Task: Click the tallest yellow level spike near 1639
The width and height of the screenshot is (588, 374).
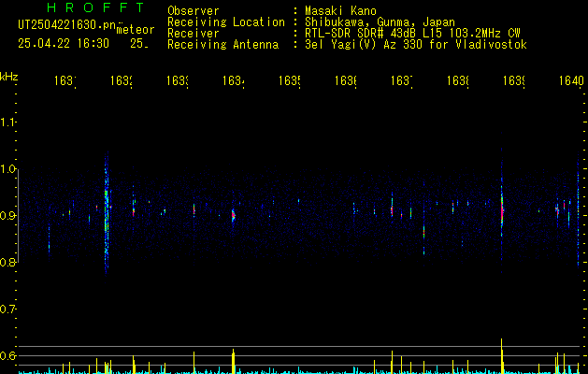Action: [x=502, y=356]
